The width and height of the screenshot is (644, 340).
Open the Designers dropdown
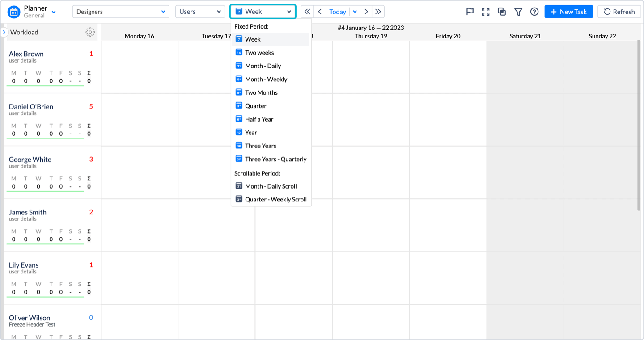pyautogui.click(x=120, y=12)
